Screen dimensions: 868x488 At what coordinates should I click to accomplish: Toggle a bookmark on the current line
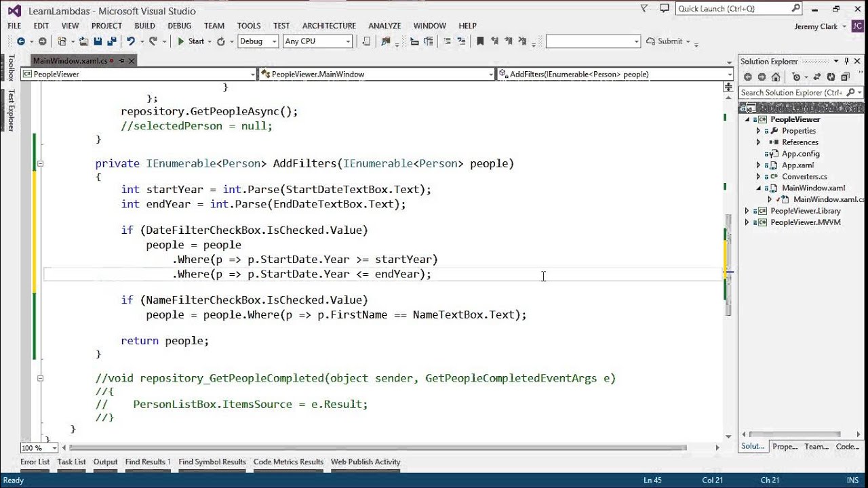point(480,41)
